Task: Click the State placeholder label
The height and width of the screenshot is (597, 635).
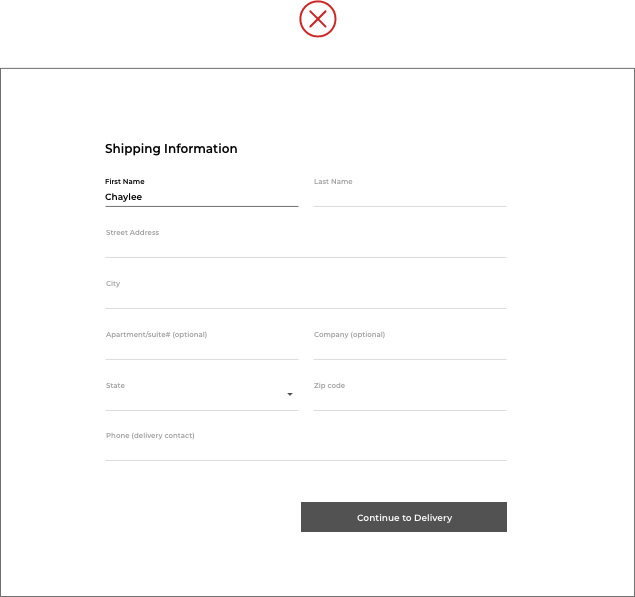Action: (x=115, y=386)
